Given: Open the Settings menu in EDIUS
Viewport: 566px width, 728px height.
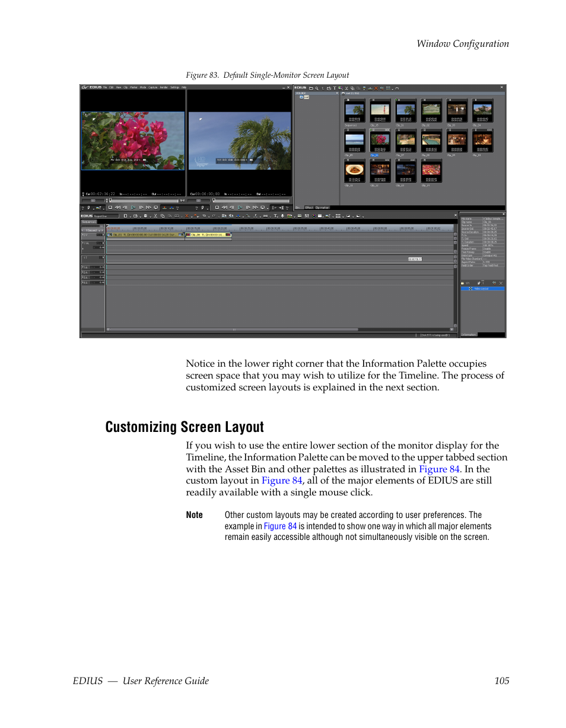Looking at the screenshot, I should click(174, 87).
